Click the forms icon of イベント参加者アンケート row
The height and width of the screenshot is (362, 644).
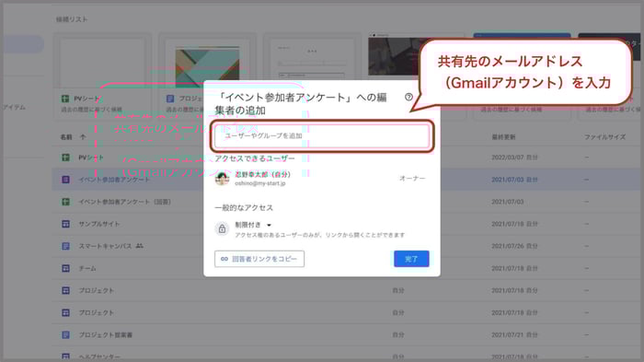pyautogui.click(x=65, y=180)
